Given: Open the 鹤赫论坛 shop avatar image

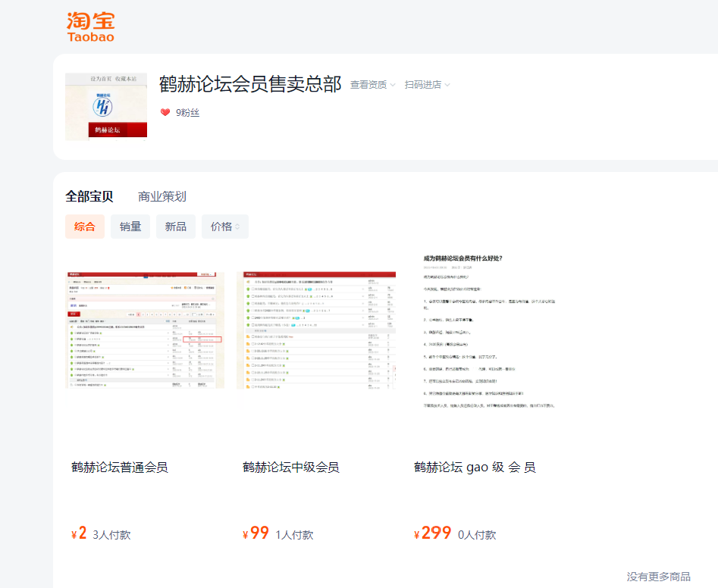Looking at the screenshot, I should (x=106, y=107).
